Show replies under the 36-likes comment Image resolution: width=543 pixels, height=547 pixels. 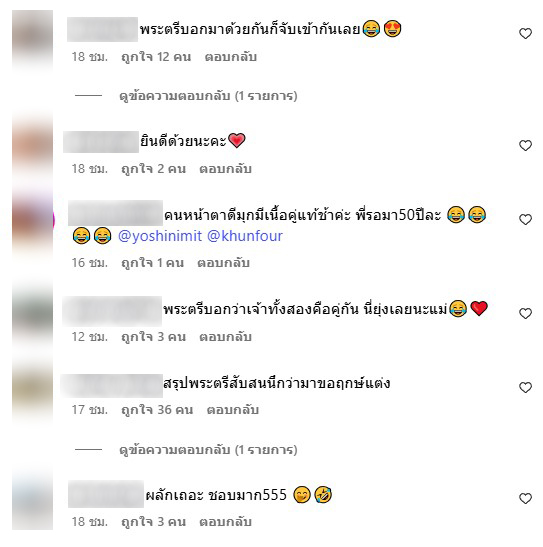[x=208, y=450]
